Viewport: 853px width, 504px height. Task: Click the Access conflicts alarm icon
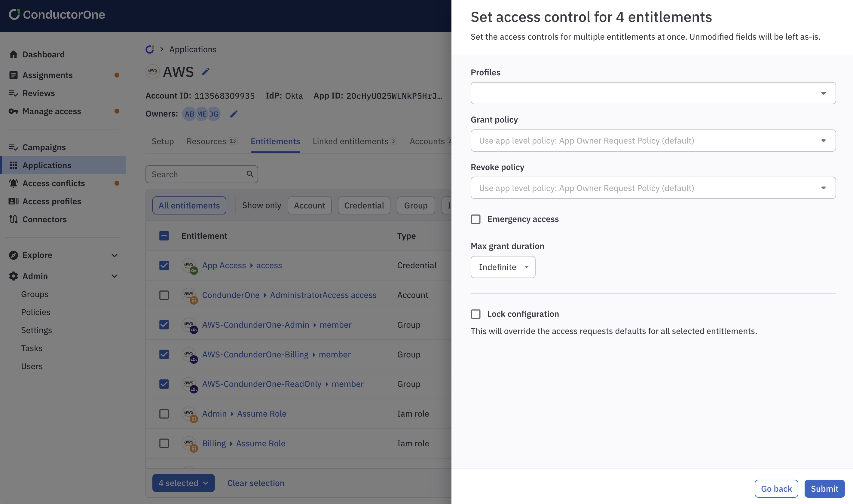point(13,184)
